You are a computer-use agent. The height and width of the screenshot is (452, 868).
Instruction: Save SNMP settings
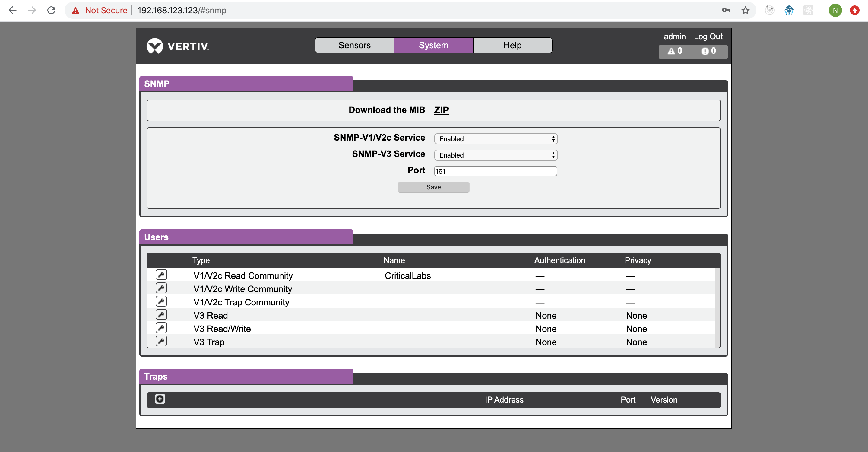pos(433,187)
